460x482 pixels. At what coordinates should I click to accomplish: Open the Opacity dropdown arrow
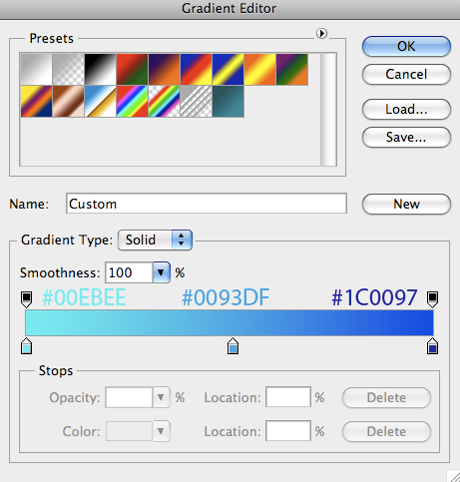161,397
